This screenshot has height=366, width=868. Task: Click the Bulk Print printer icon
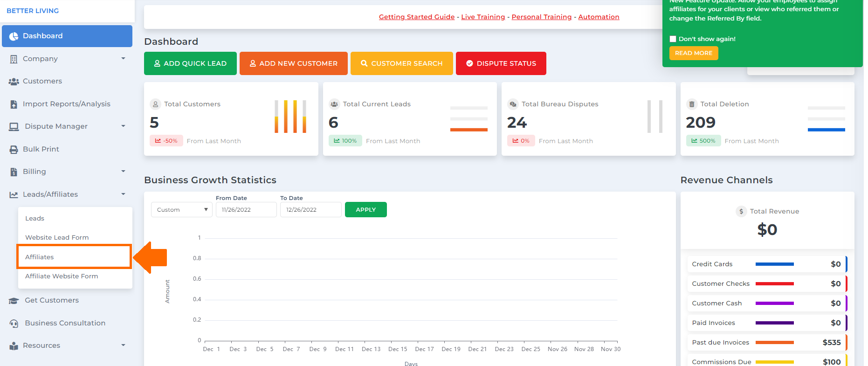click(14, 150)
